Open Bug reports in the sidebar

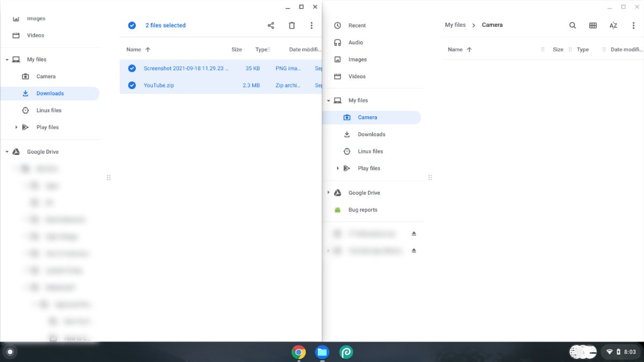click(362, 209)
